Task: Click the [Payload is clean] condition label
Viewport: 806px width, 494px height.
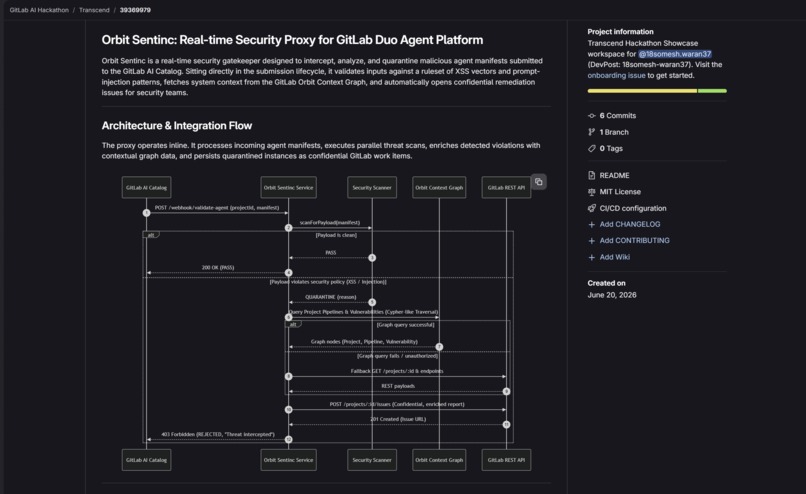Action: pos(336,235)
